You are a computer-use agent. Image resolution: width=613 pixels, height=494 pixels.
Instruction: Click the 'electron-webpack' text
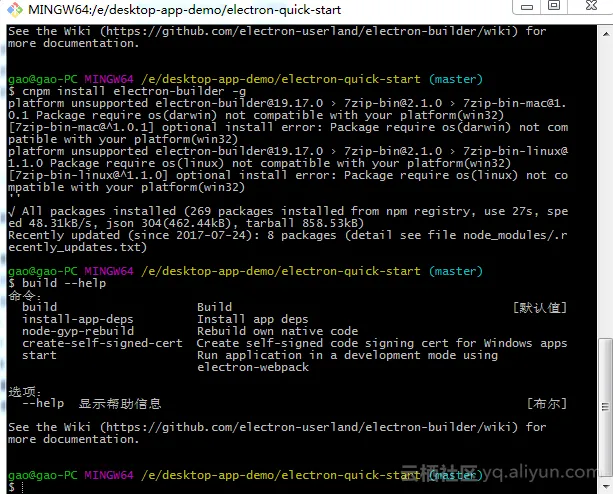coord(253,367)
